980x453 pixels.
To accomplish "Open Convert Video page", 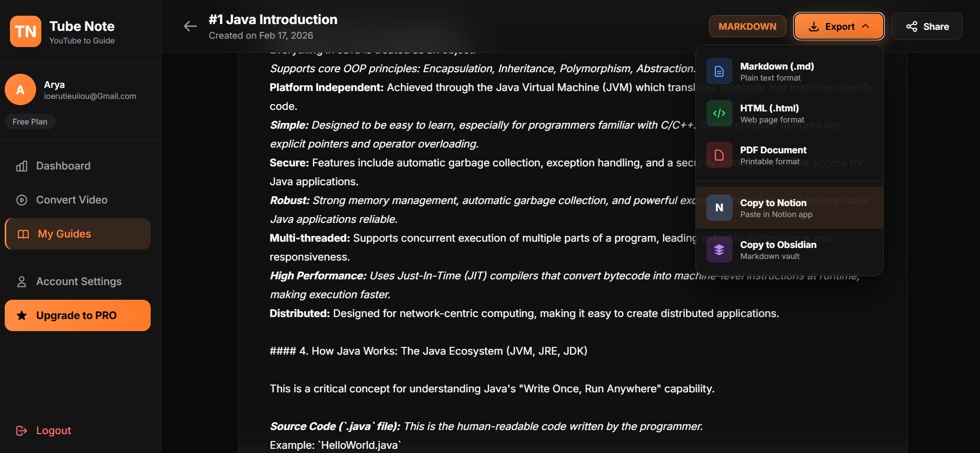I will tap(77, 200).
